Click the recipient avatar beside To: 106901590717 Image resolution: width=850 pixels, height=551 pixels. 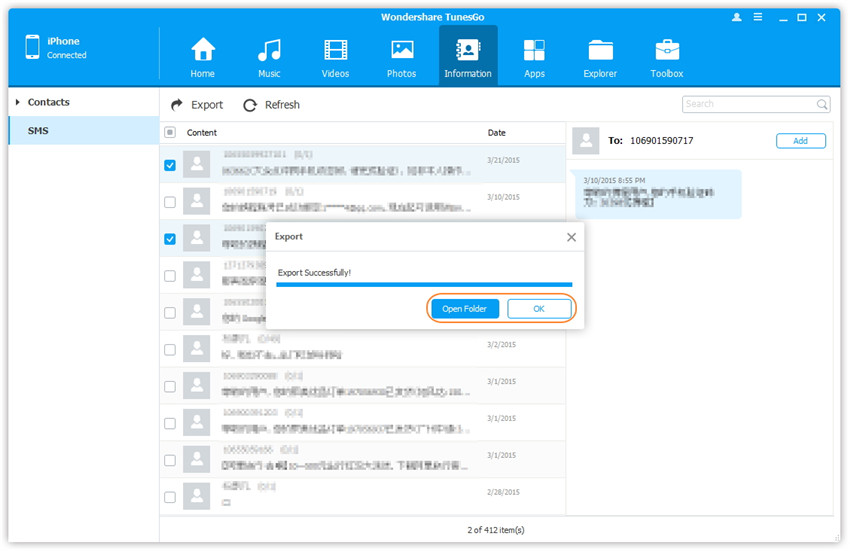point(586,141)
